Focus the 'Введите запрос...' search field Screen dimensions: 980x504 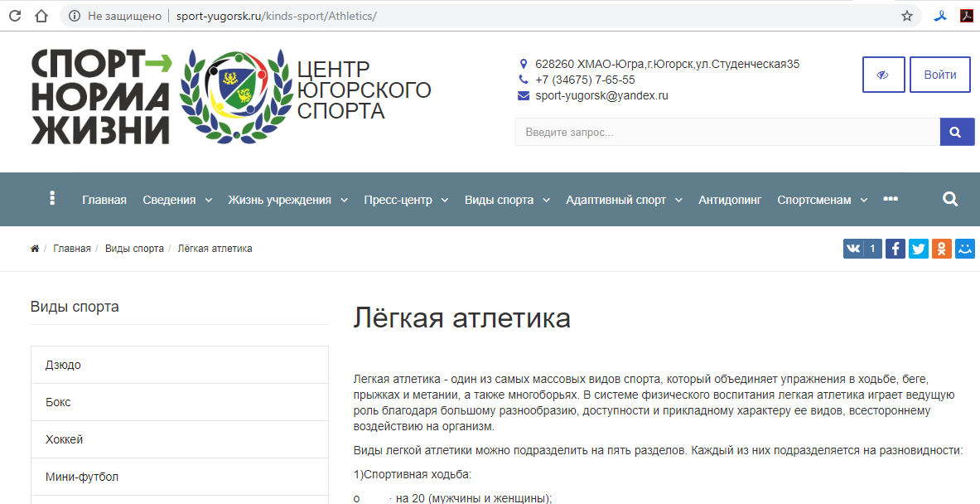(727, 132)
